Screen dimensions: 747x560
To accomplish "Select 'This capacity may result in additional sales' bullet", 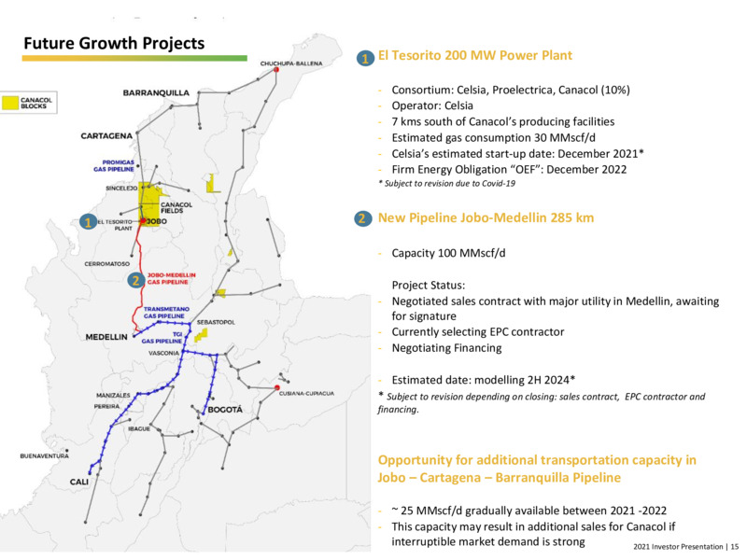I will 533,534.
